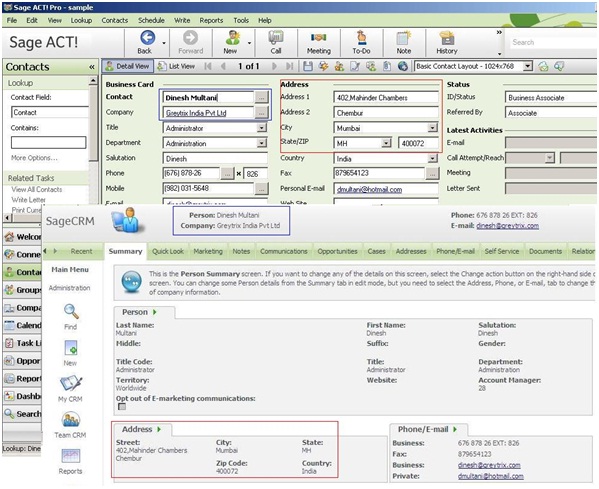Viewport: 599px width, 489px height.
Task: Open the Schedule menu
Action: [x=151, y=20]
